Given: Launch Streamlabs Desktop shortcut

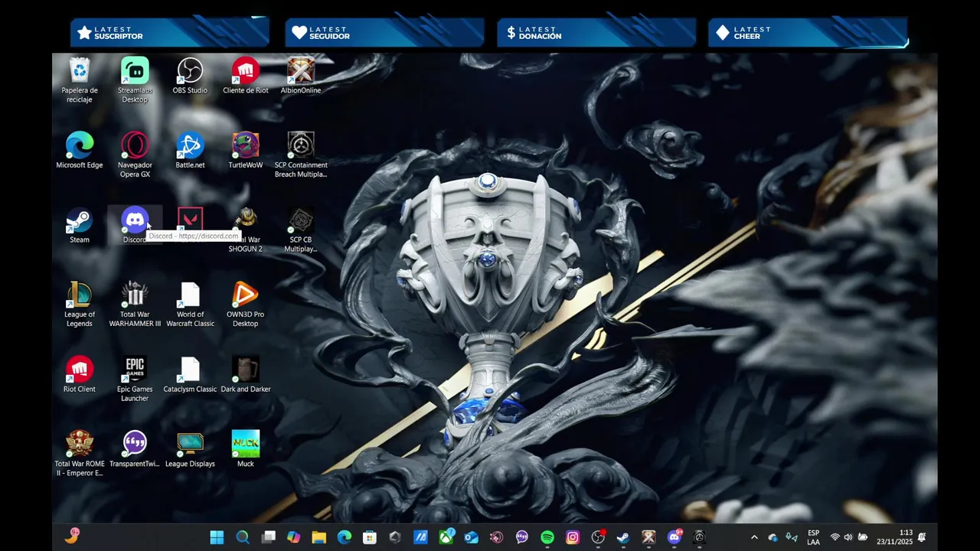Looking at the screenshot, I should click(135, 80).
